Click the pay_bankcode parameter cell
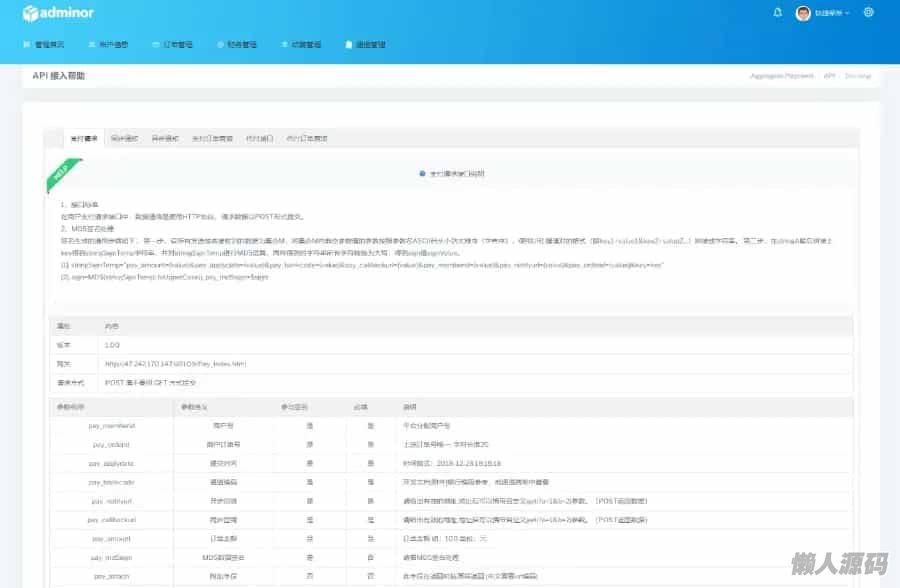 [x=111, y=482]
